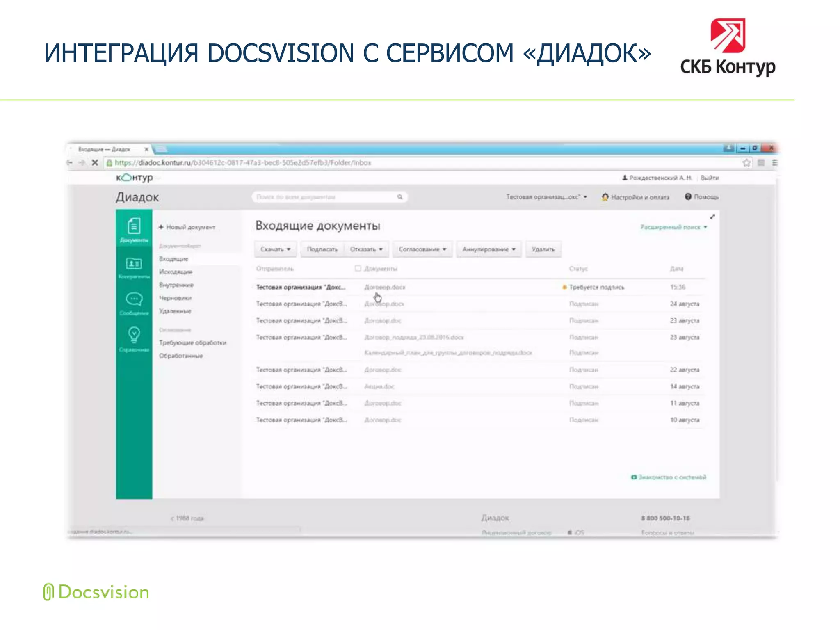Click the browser back arrow
840x630 pixels.
coord(70,162)
